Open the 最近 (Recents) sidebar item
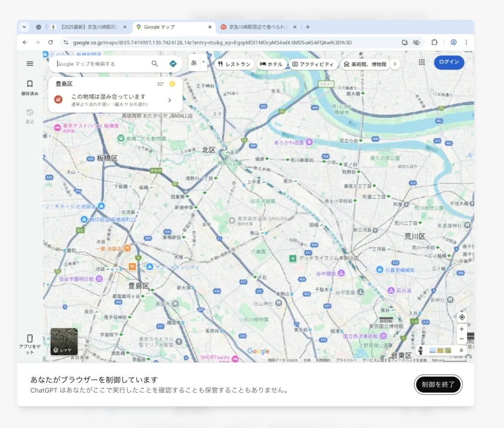The width and height of the screenshot is (504, 428). tap(30, 116)
